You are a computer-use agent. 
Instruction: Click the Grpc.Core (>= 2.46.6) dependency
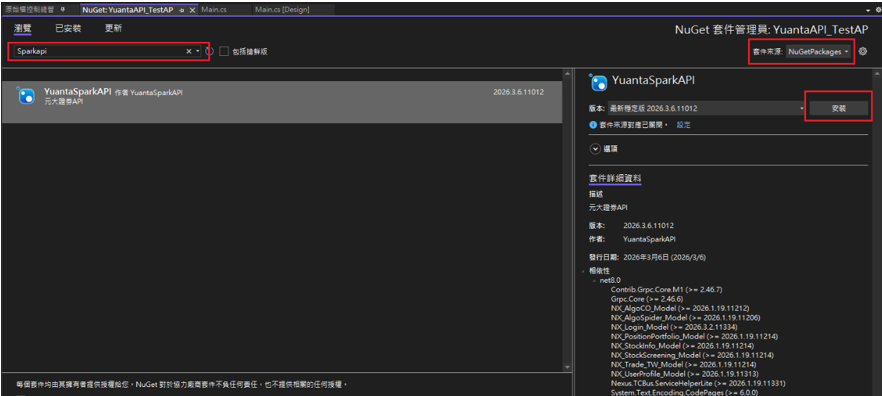(647, 299)
